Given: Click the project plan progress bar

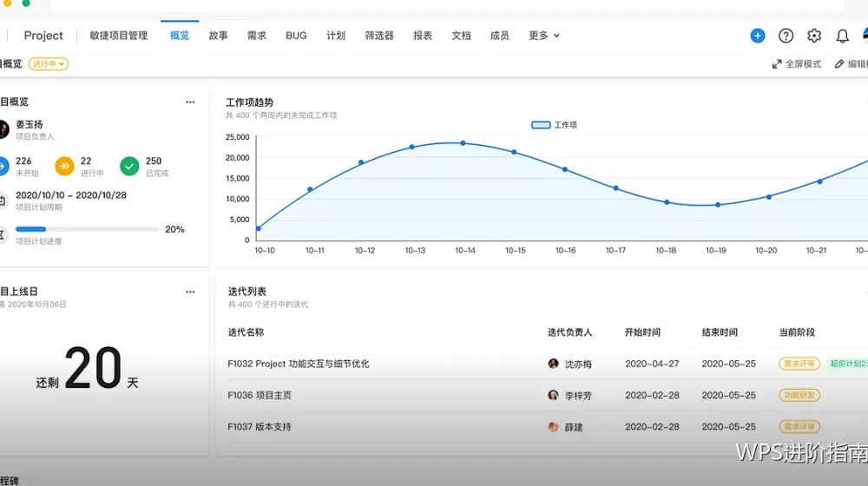Looking at the screenshot, I should (87, 229).
